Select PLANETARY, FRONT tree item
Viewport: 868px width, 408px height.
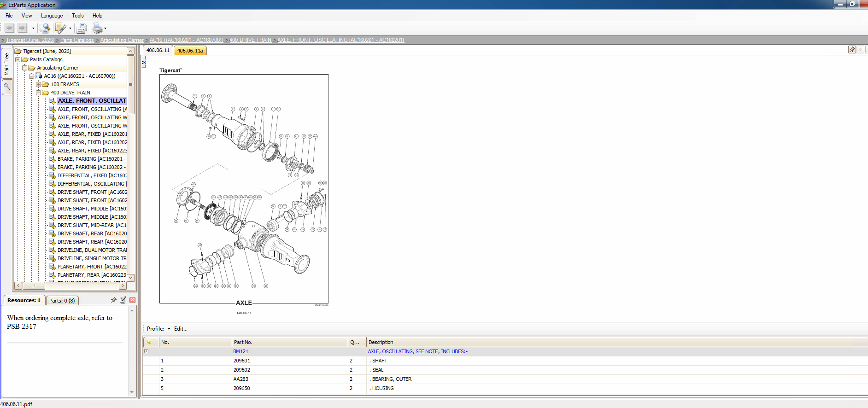pos(92,267)
